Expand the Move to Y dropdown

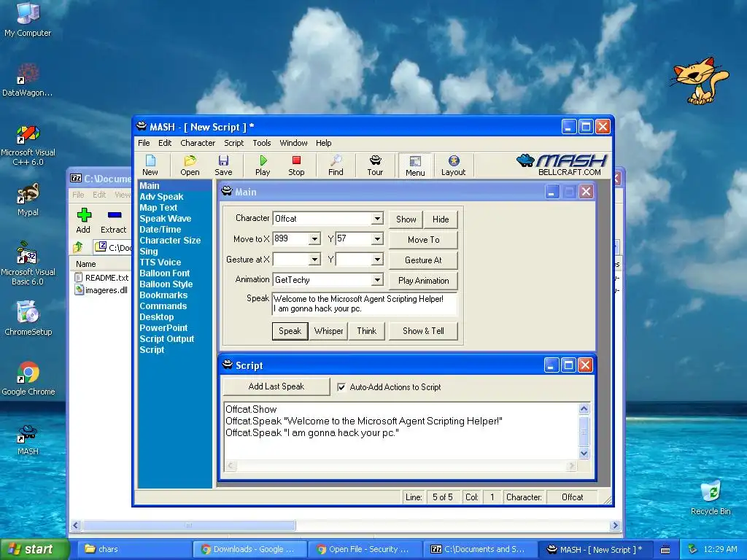[x=377, y=238]
